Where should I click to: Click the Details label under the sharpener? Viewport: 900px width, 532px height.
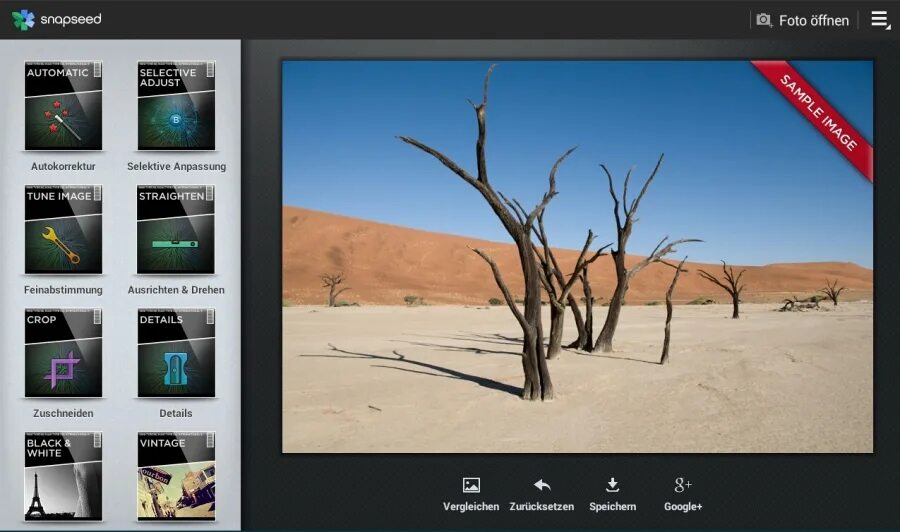coord(176,413)
